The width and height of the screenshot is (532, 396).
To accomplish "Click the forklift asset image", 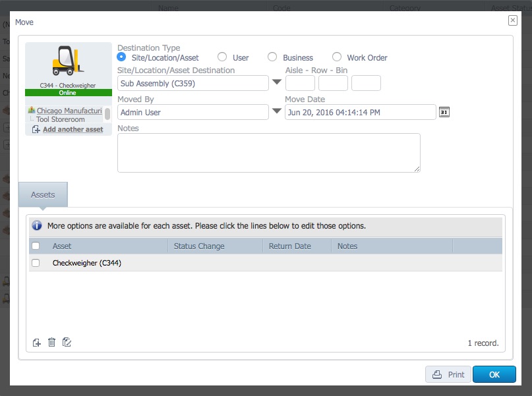I will [68, 61].
